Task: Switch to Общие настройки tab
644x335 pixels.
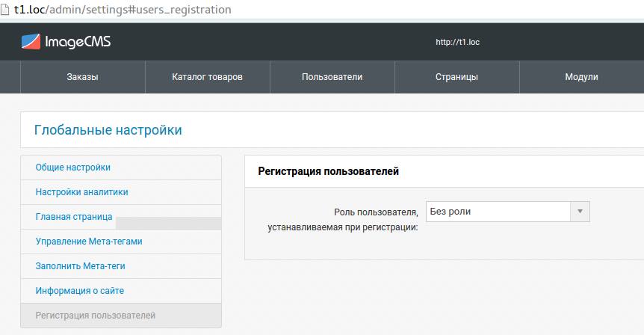Action: click(121, 167)
